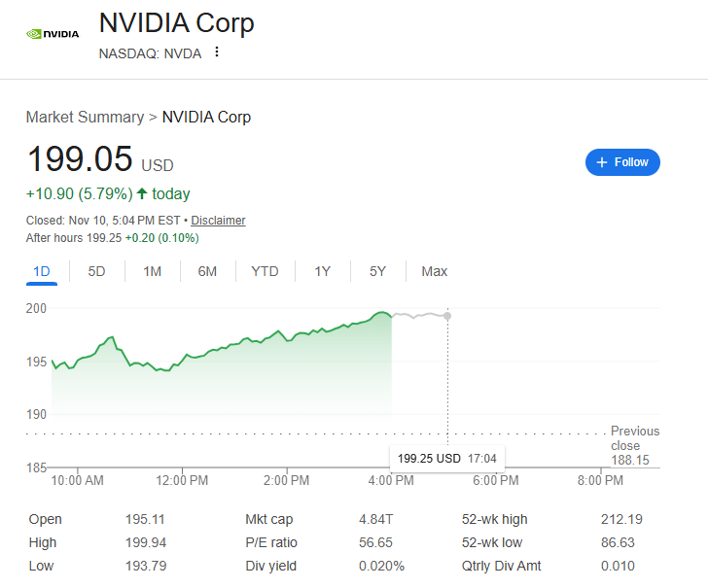Select the 1D chart tab
Screen dimensions: 708x588
42,271
